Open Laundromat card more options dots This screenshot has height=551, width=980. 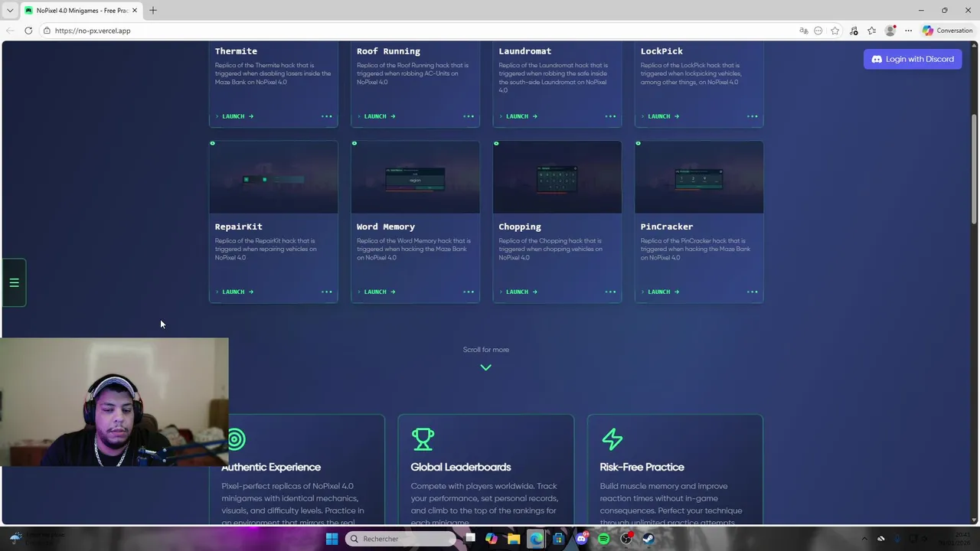coord(610,116)
